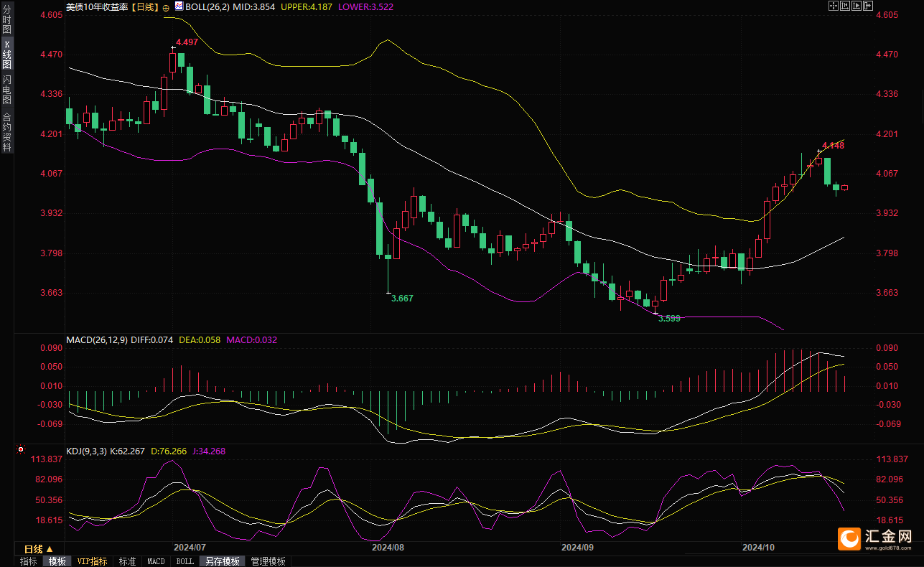Click the 2024/08 date axis label
The height and width of the screenshot is (567, 924).
(x=388, y=547)
